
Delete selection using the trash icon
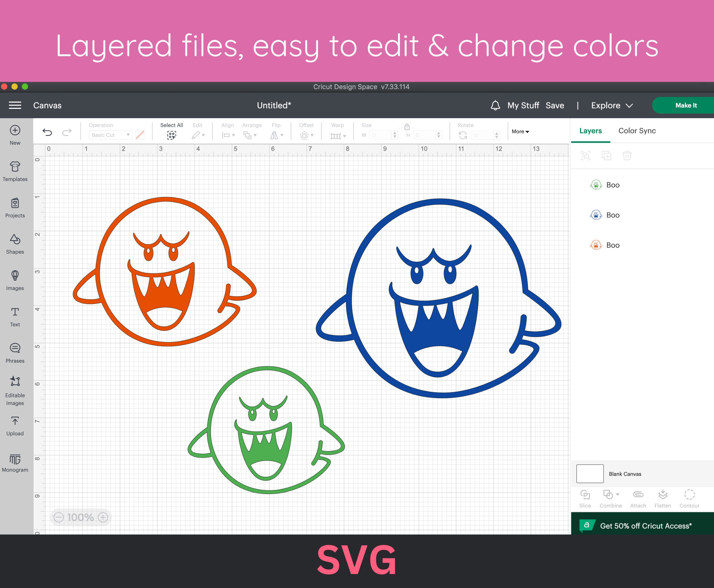click(627, 156)
